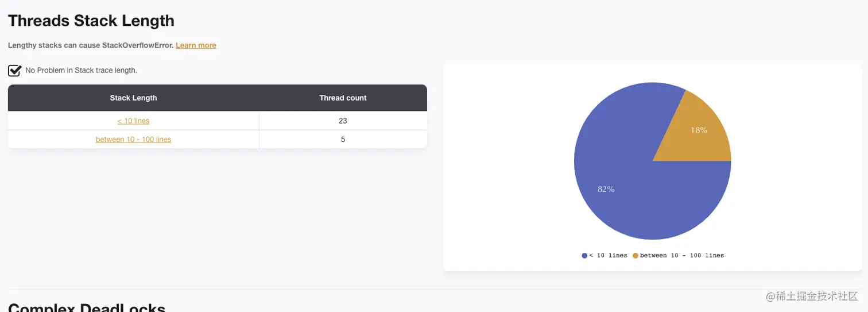Open the Learn more link

196,45
